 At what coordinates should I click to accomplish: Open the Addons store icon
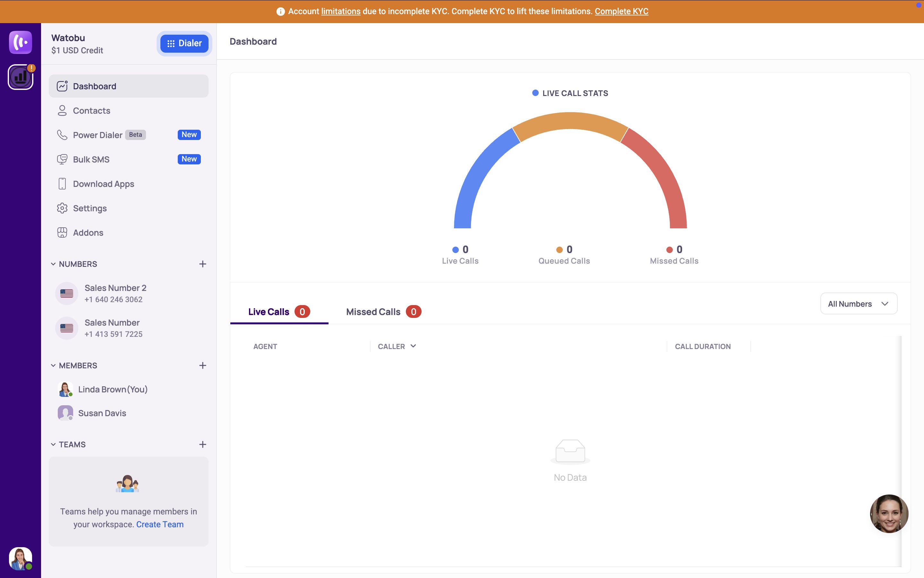click(x=62, y=232)
